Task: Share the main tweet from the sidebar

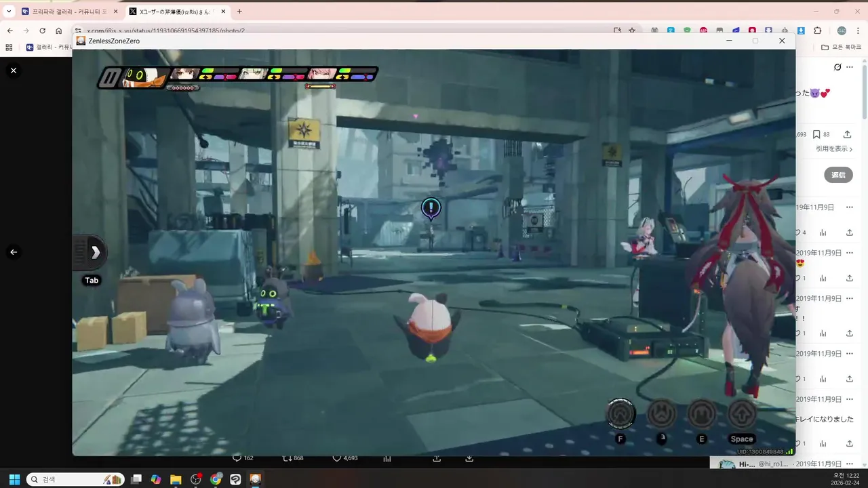Action: point(847,135)
